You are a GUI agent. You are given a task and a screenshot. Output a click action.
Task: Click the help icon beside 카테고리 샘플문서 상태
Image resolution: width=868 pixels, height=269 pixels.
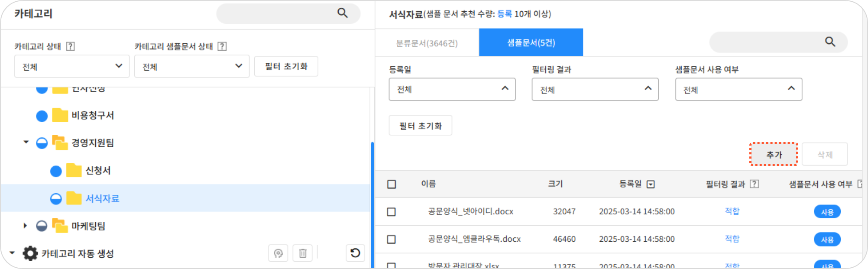(x=222, y=46)
